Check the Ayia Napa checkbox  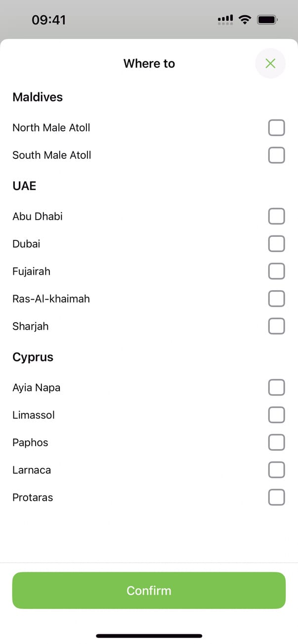(276, 387)
